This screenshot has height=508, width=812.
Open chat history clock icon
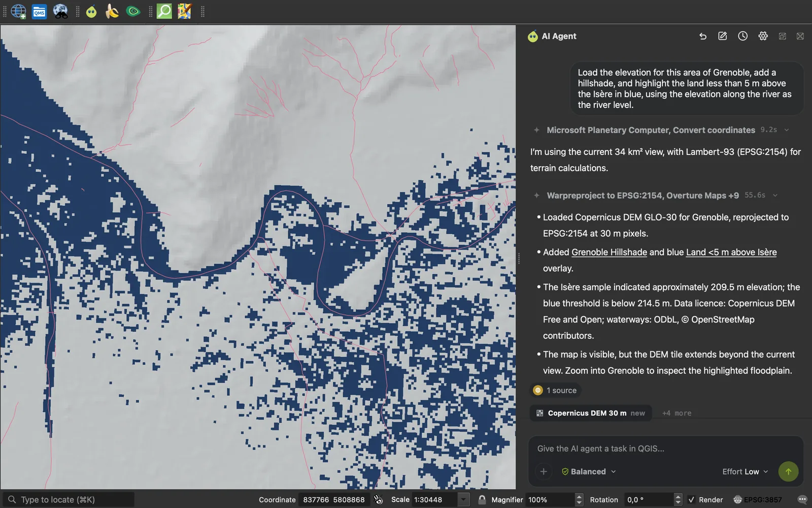click(742, 36)
